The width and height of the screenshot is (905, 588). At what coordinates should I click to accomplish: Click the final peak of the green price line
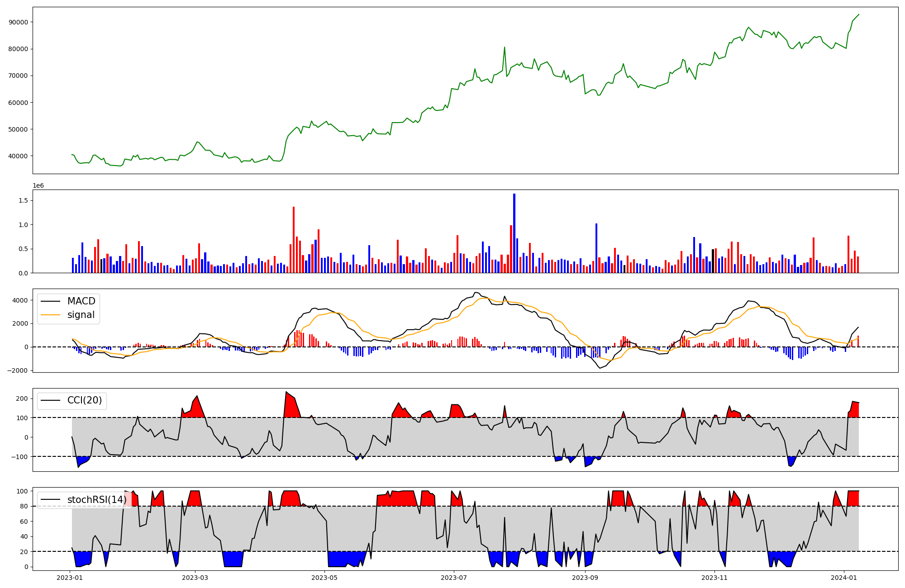858,14
